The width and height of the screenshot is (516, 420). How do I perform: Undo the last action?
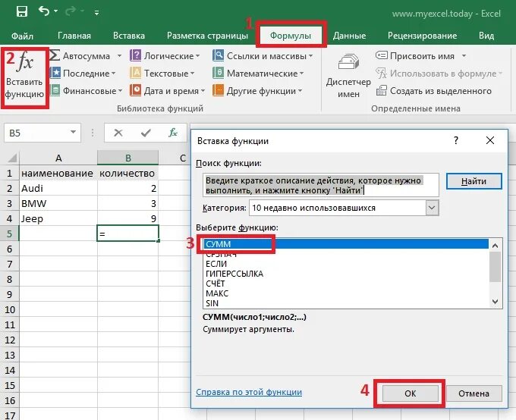[44, 11]
